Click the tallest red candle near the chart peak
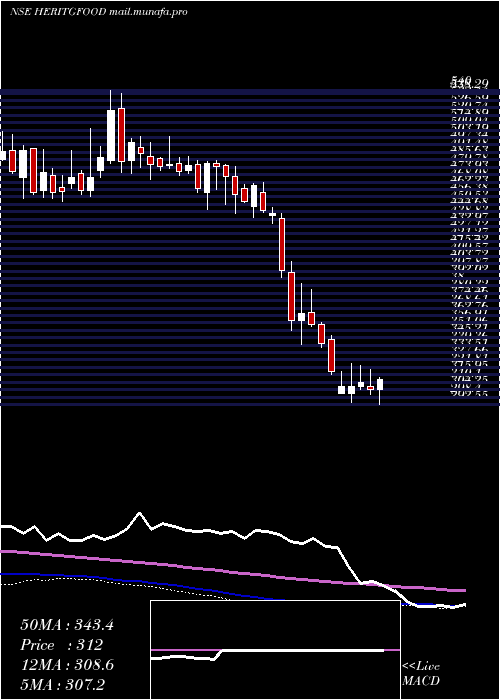Screen dimensions: 500x700 (x=121, y=135)
